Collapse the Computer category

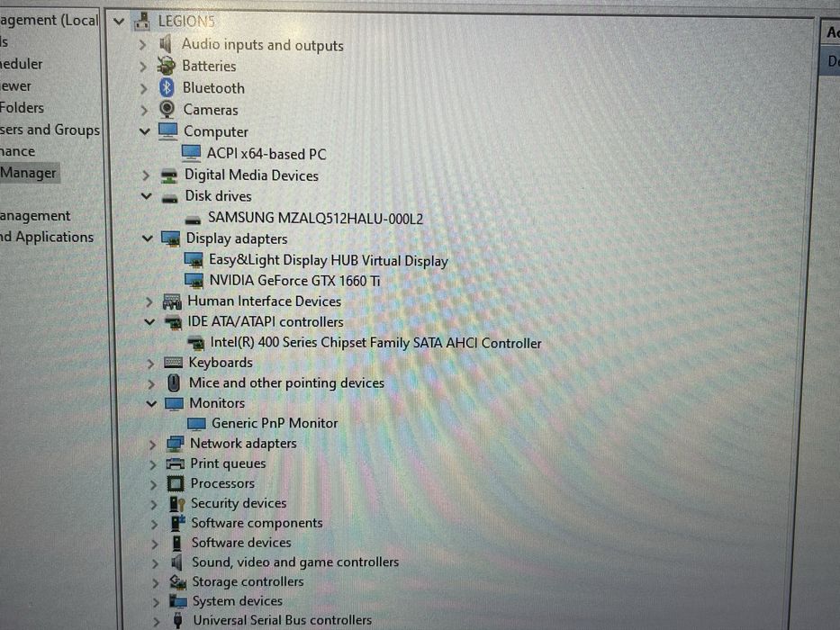145,130
